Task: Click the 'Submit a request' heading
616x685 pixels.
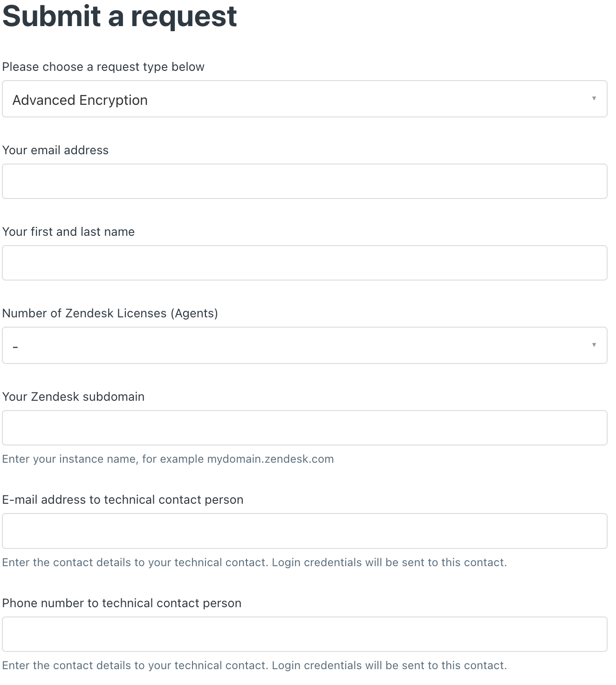Action: tap(120, 16)
